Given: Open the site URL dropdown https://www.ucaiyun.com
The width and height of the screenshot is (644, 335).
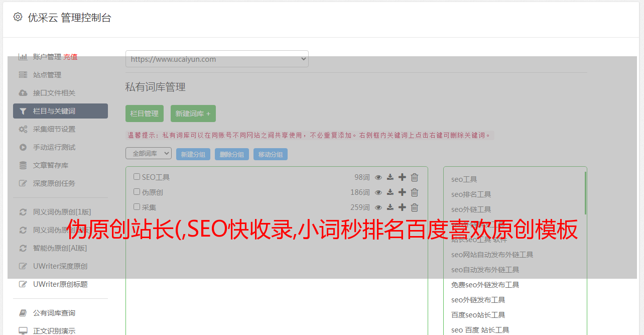Looking at the screenshot, I should (x=217, y=59).
